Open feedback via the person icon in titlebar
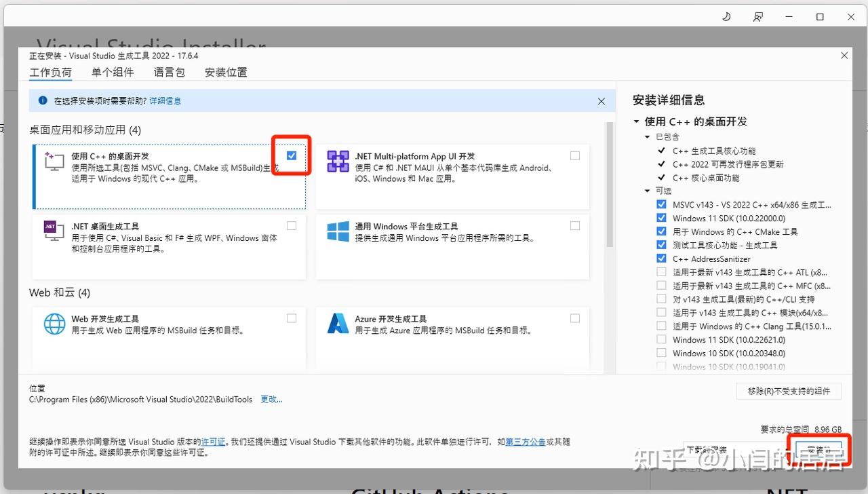Image resolution: width=868 pixels, height=494 pixels. [x=758, y=17]
